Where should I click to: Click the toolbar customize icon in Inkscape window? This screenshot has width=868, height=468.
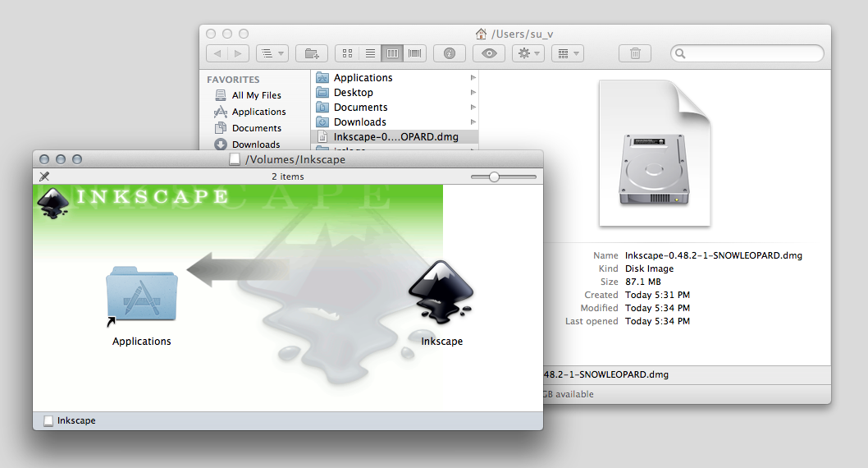44,177
